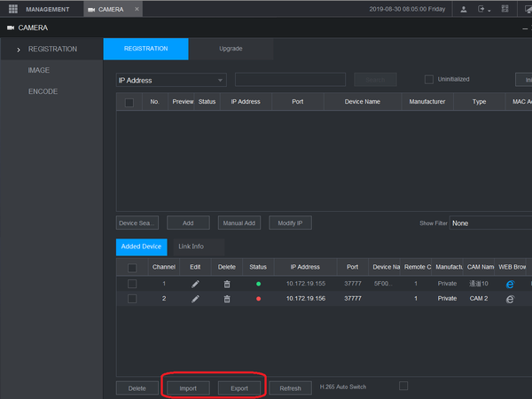This screenshot has width=532, height=399.
Task: Edit channel 2 with pencil icon
Action: pos(195,299)
